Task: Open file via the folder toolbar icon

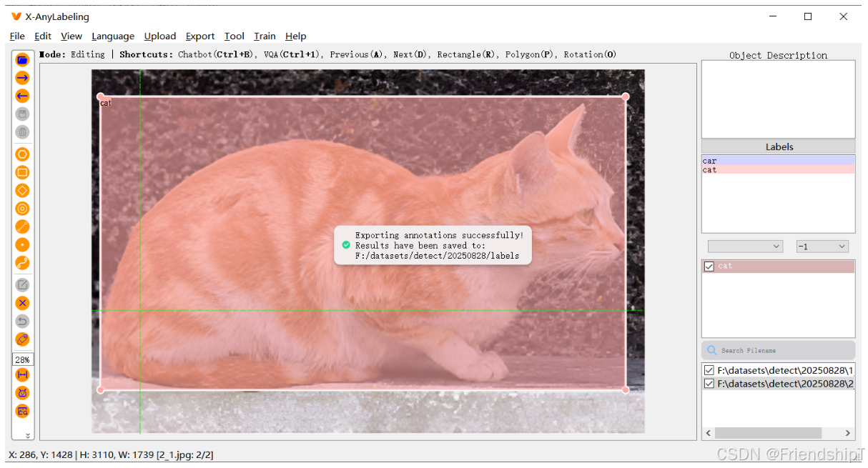Action: coord(22,60)
